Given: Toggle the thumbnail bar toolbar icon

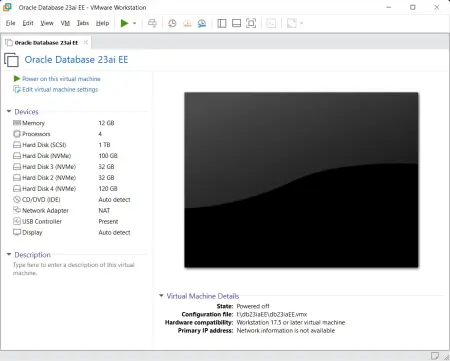Looking at the screenshot, I should click(236, 23).
